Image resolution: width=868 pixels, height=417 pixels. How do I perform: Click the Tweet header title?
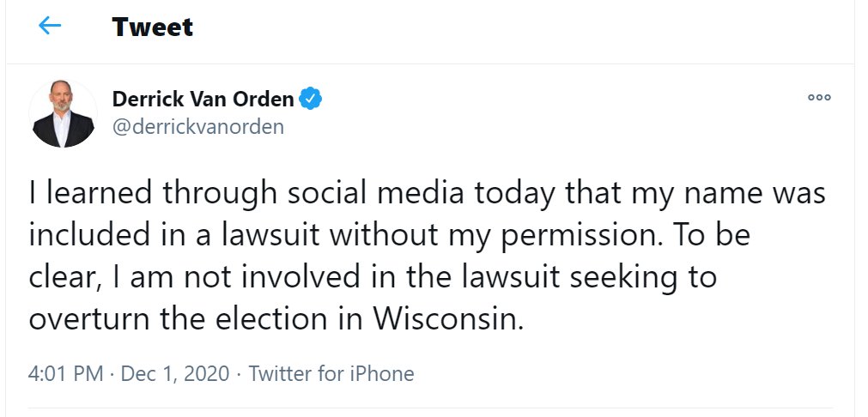tap(152, 27)
